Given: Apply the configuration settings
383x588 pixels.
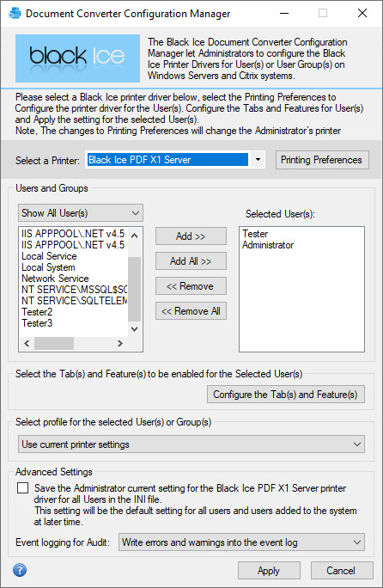Looking at the screenshot, I should point(269,570).
